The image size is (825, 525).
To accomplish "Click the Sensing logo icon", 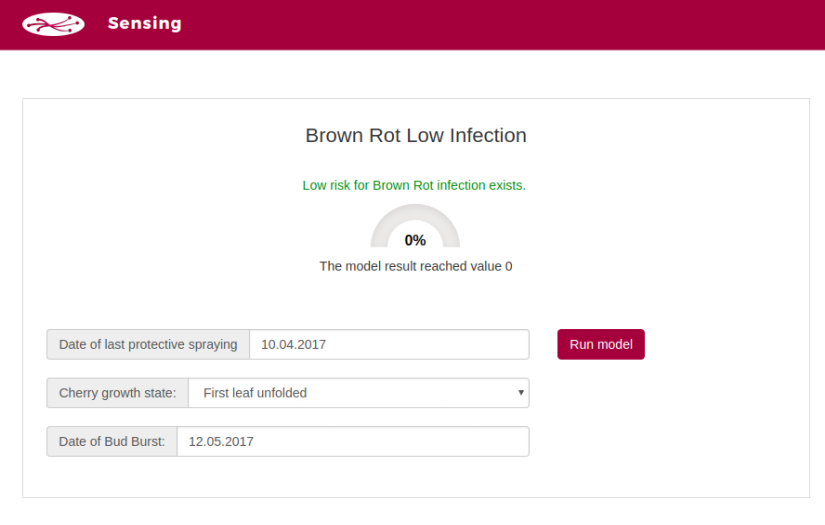I will pos(53,23).
